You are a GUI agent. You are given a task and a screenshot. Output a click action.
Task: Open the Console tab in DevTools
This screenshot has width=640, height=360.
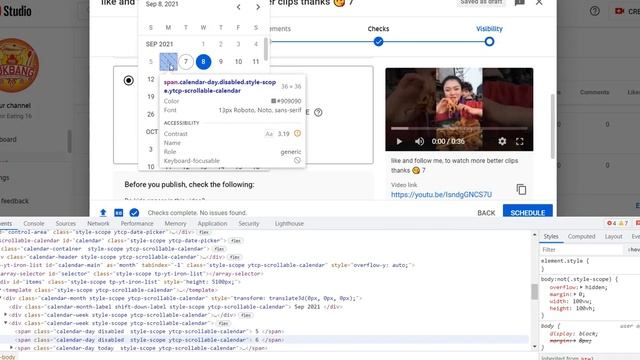coord(33,224)
